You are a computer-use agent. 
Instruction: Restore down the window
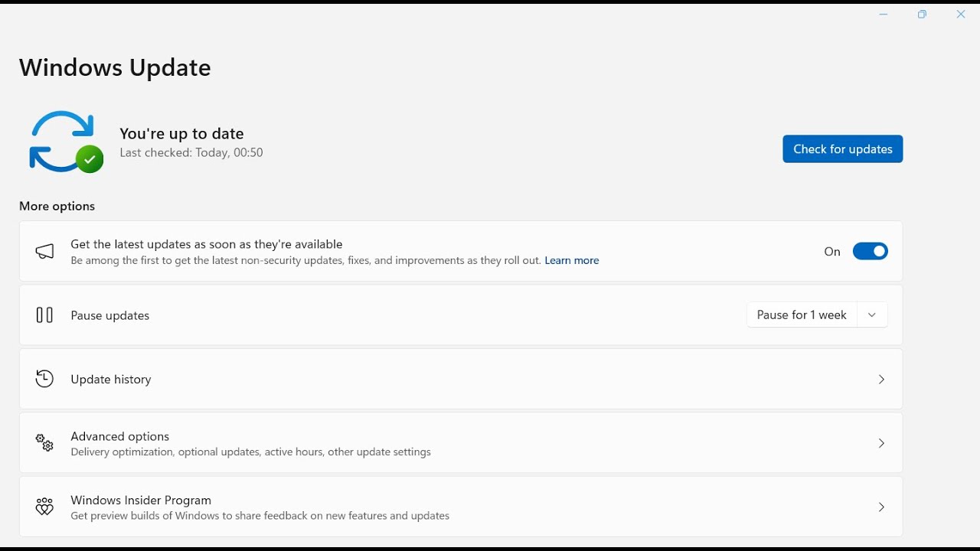tap(922, 15)
